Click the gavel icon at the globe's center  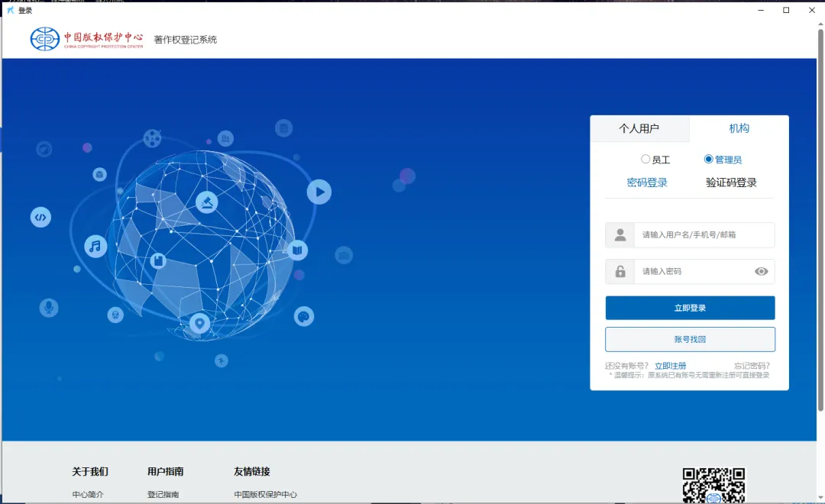tap(207, 202)
